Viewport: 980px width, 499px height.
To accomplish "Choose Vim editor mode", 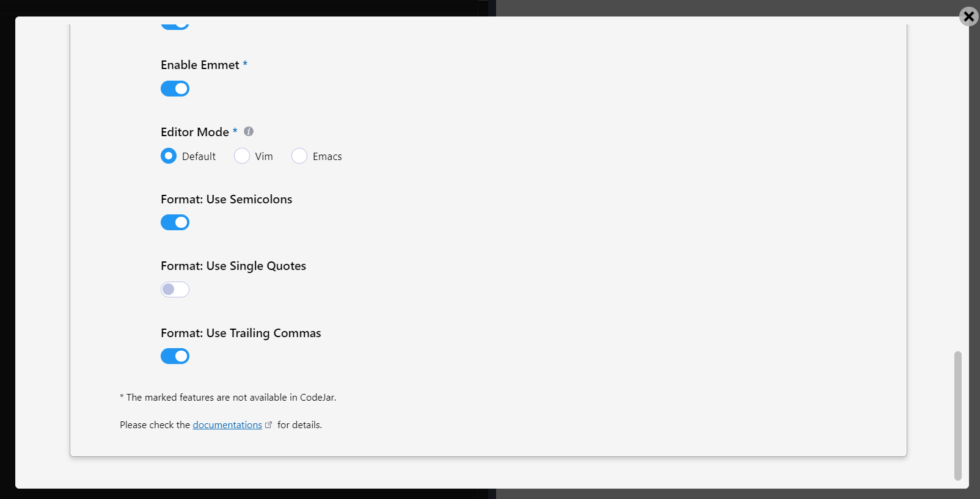I will click(x=242, y=156).
